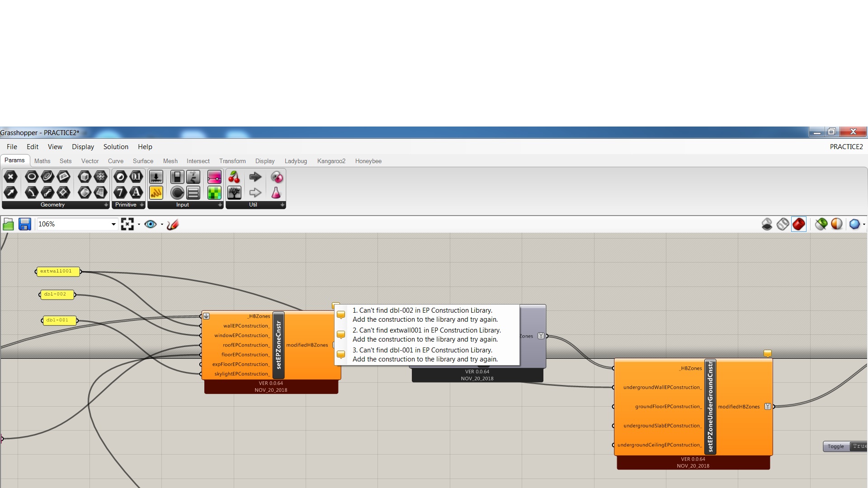This screenshot has height=488, width=868.
Task: Toggle red shaded preview mode
Action: tap(799, 224)
